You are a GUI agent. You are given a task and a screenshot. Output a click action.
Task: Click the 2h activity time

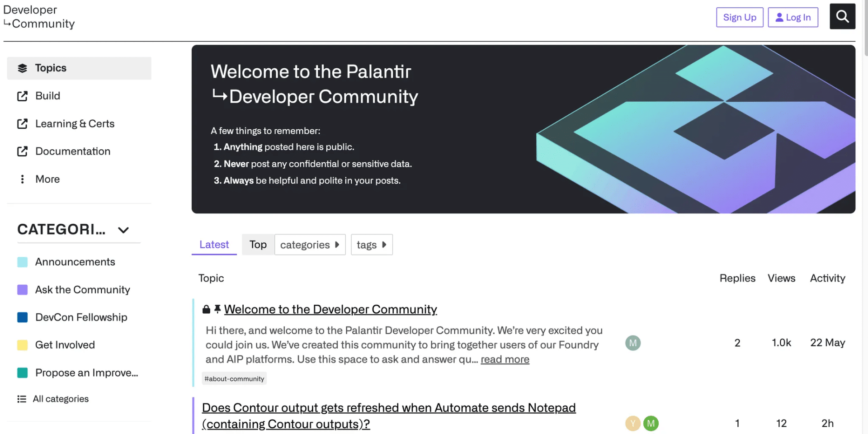[x=827, y=424]
